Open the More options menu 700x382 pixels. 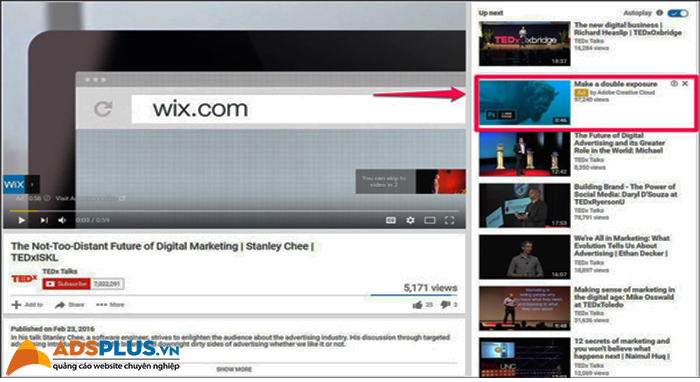coord(110,305)
